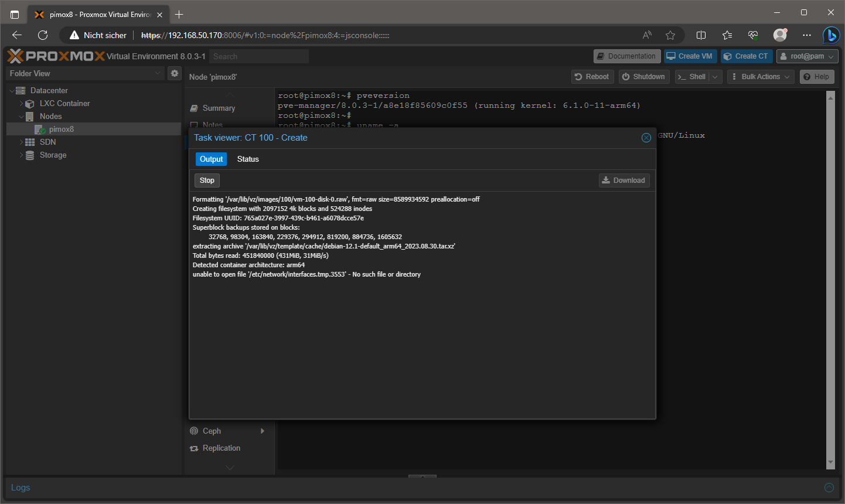845x504 pixels.
Task: Click the browser address bar URL
Action: point(265,35)
